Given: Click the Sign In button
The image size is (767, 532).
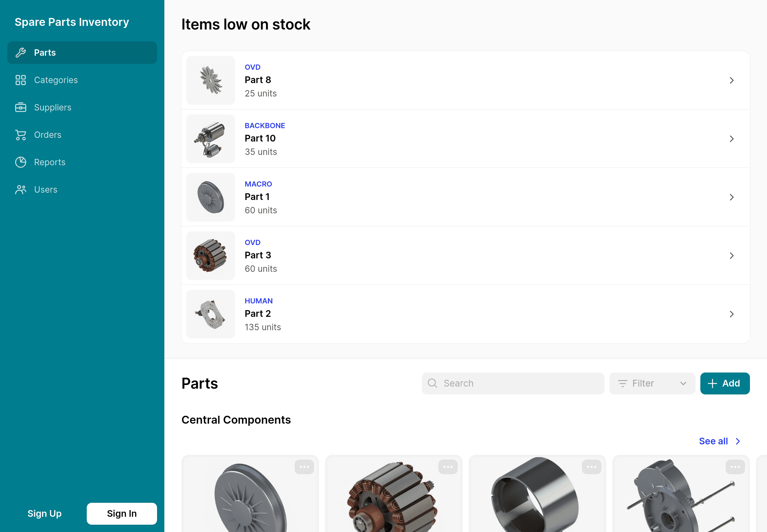Looking at the screenshot, I should click(x=122, y=513).
